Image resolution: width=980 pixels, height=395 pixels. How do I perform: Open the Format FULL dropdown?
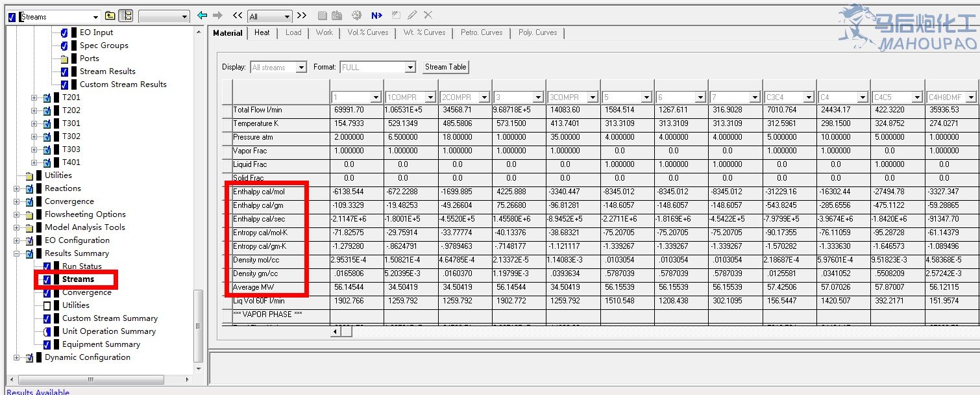pyautogui.click(x=410, y=68)
